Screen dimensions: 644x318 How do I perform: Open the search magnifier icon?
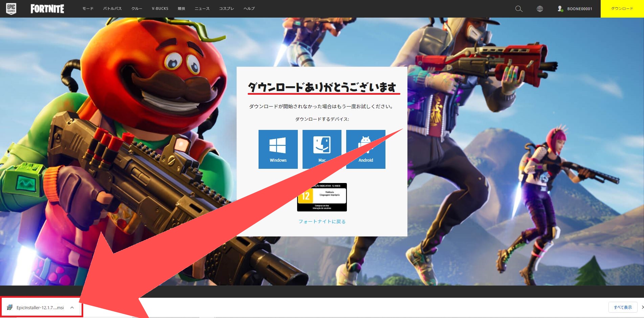pos(519,9)
